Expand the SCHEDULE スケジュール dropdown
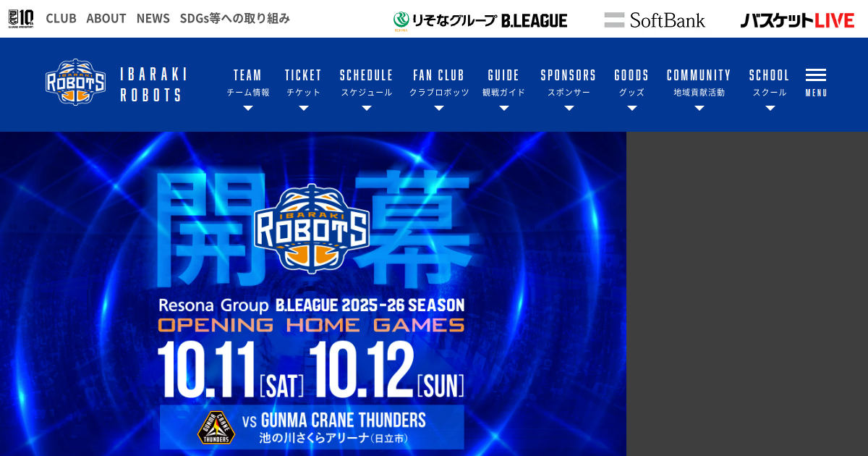 (x=367, y=89)
